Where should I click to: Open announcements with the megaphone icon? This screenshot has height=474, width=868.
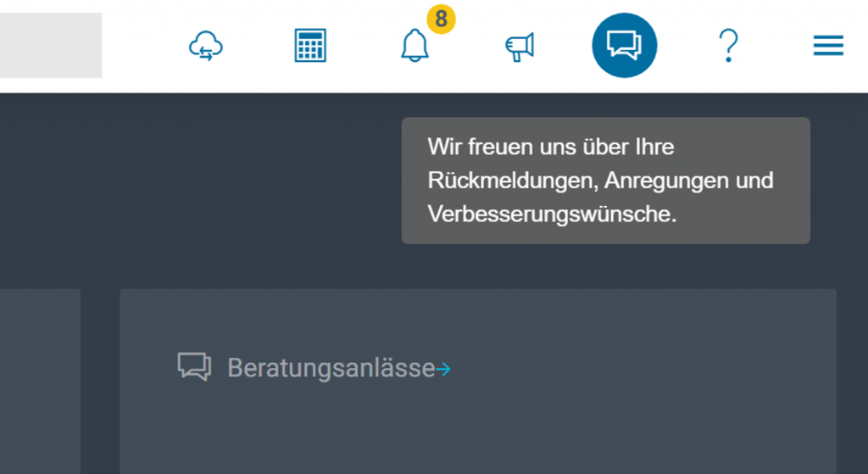pyautogui.click(x=520, y=47)
